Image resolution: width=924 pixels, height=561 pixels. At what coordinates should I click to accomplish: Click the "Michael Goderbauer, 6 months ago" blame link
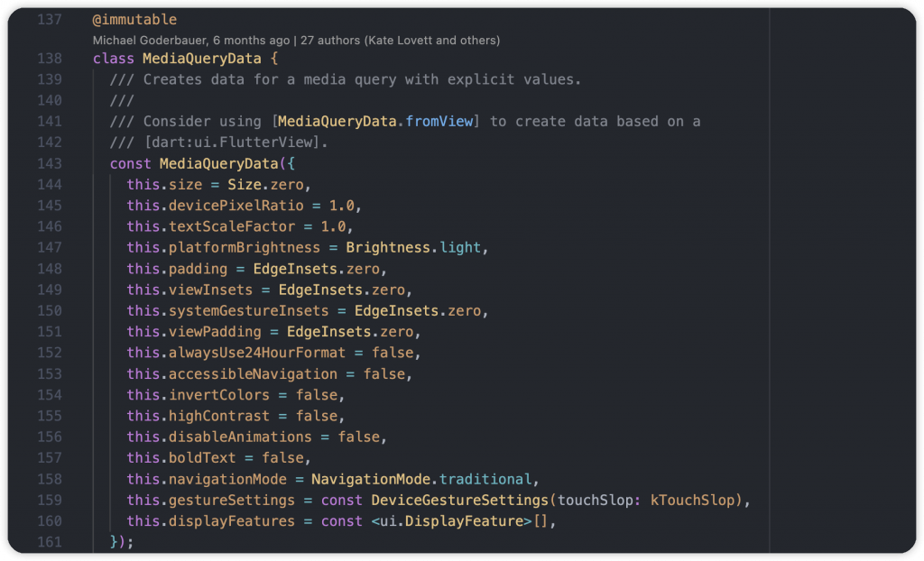[x=191, y=41]
